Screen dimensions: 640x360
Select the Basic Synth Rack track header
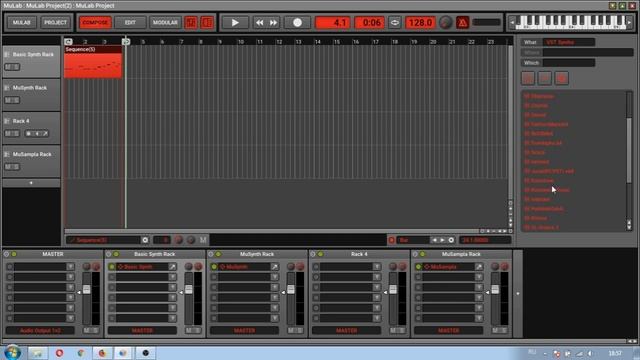click(x=31, y=61)
